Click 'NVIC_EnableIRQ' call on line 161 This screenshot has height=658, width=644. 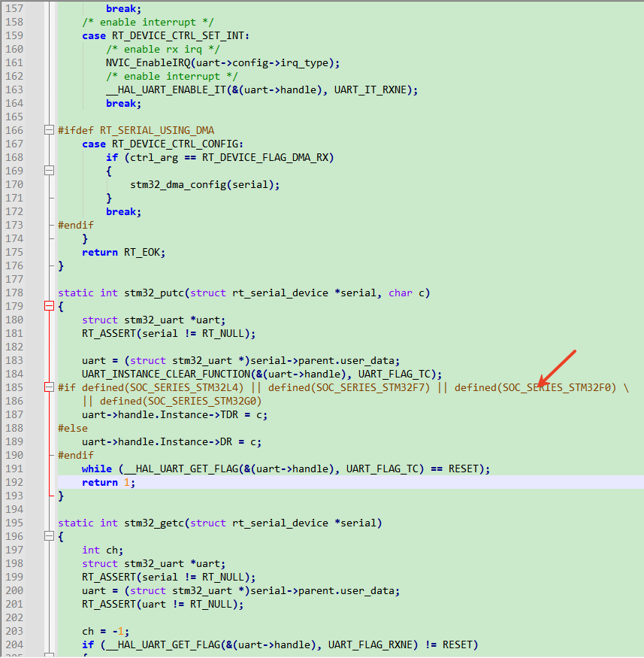[148, 63]
